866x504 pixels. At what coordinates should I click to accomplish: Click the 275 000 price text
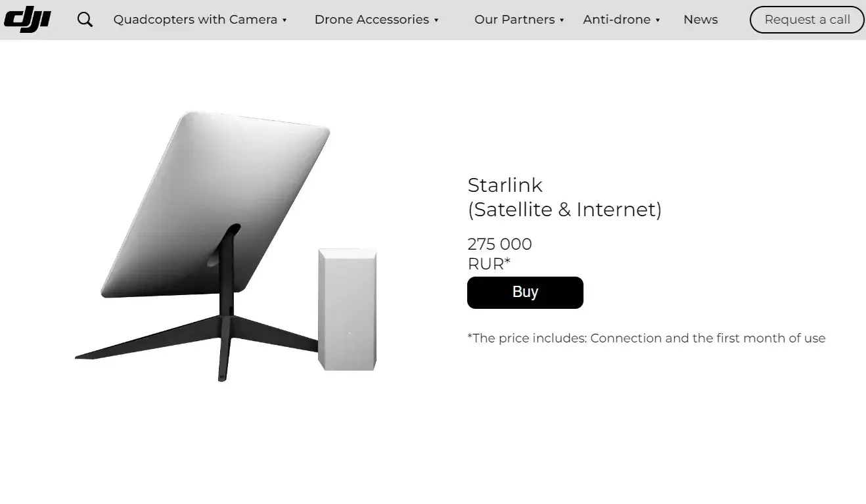(499, 244)
